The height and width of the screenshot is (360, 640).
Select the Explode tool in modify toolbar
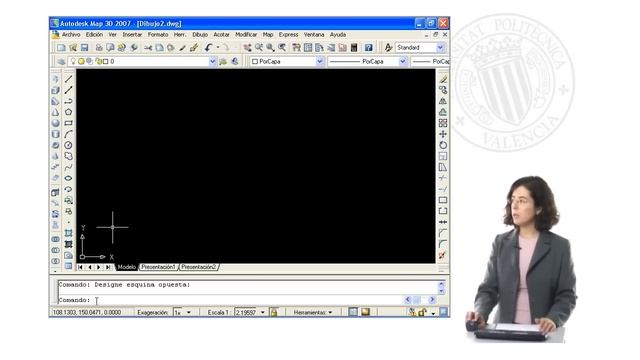443,256
